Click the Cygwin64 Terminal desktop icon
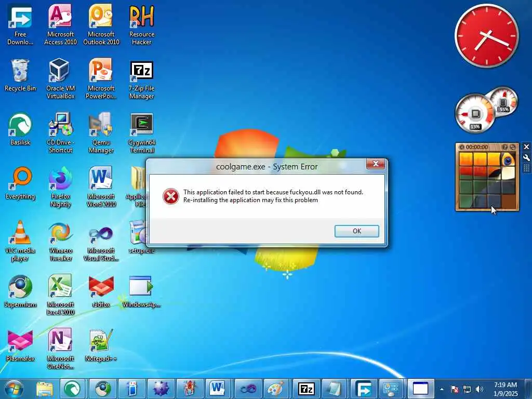The height and width of the screenshot is (399, 532). coord(141,134)
